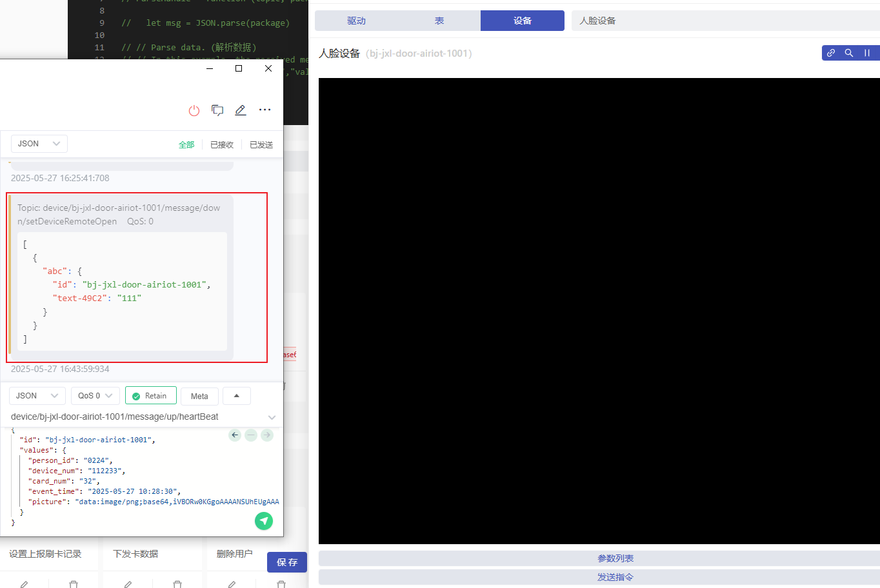Click the black device video preview area
Viewport: 880px width, 588px height.
[x=599, y=311]
